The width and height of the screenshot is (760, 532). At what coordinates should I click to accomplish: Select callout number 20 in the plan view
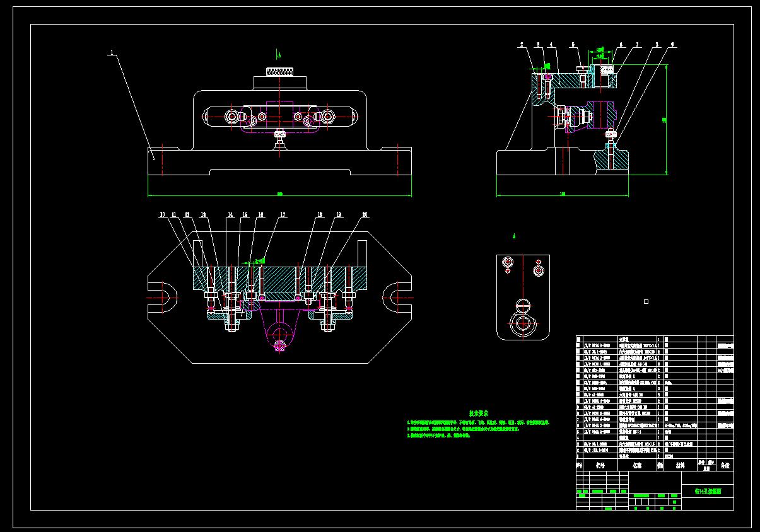365,215
